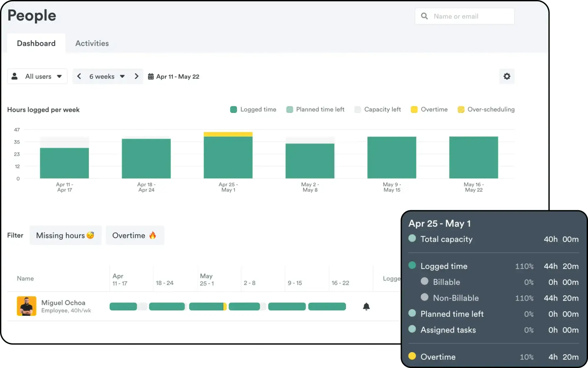Click Non-Billable row in tooltip
This screenshot has height=368, width=588.
click(500, 298)
